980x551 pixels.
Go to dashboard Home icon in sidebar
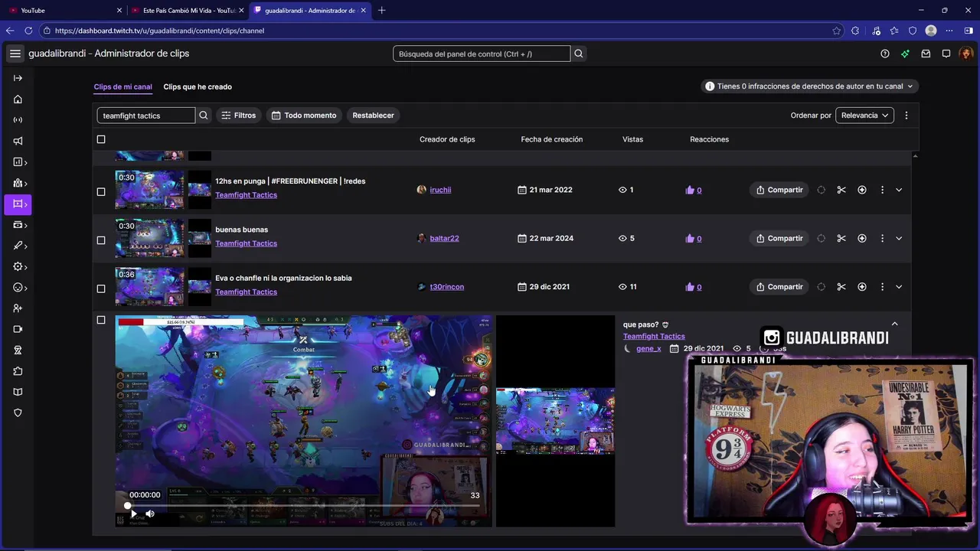18,99
